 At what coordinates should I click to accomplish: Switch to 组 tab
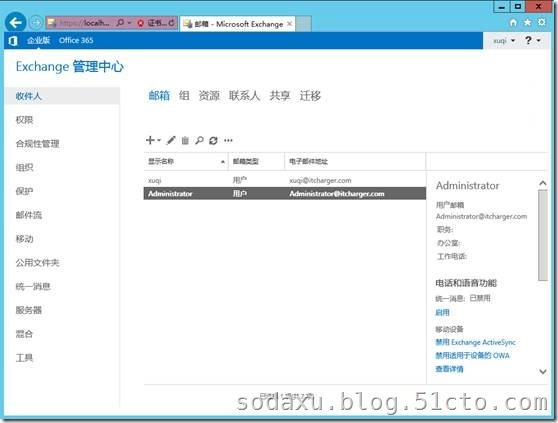point(184,96)
